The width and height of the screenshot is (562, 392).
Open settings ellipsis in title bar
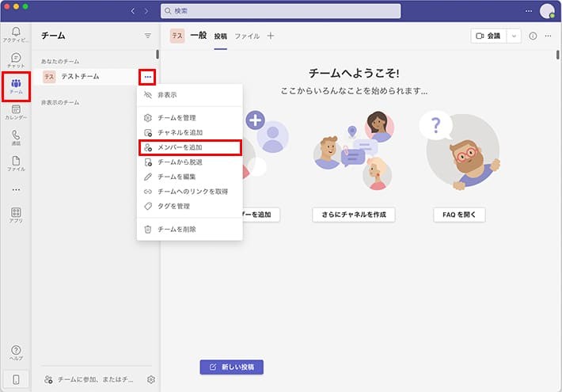(x=529, y=11)
